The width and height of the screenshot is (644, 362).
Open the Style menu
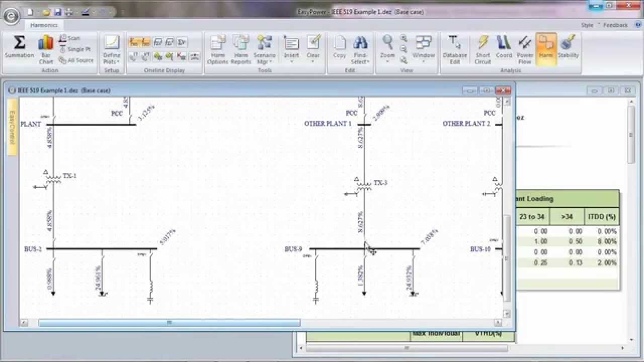pos(587,25)
